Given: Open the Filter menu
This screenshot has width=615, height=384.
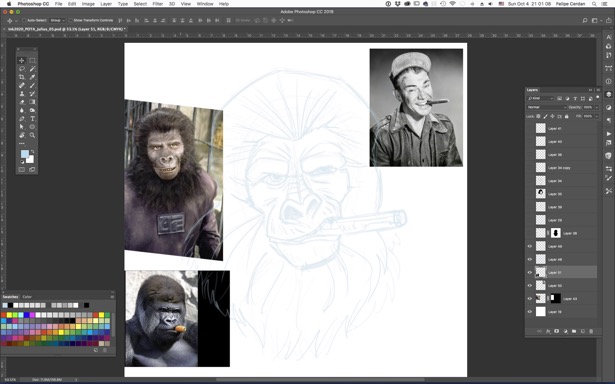Looking at the screenshot, I should pyautogui.click(x=158, y=4).
